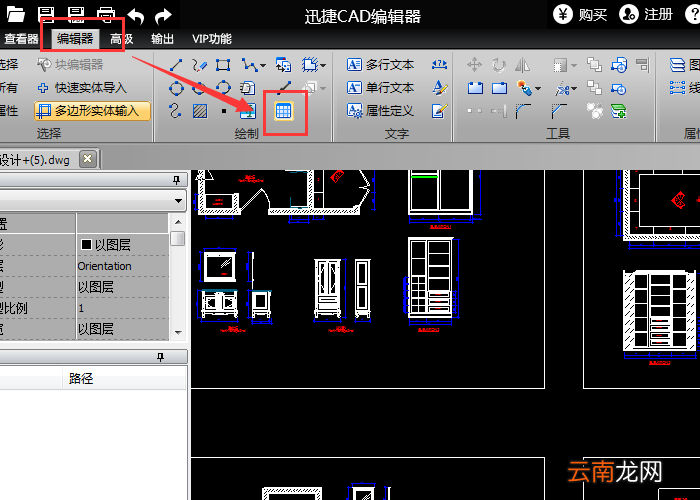Click the 注册 register button
The height and width of the screenshot is (500, 700).
pyautogui.click(x=646, y=15)
